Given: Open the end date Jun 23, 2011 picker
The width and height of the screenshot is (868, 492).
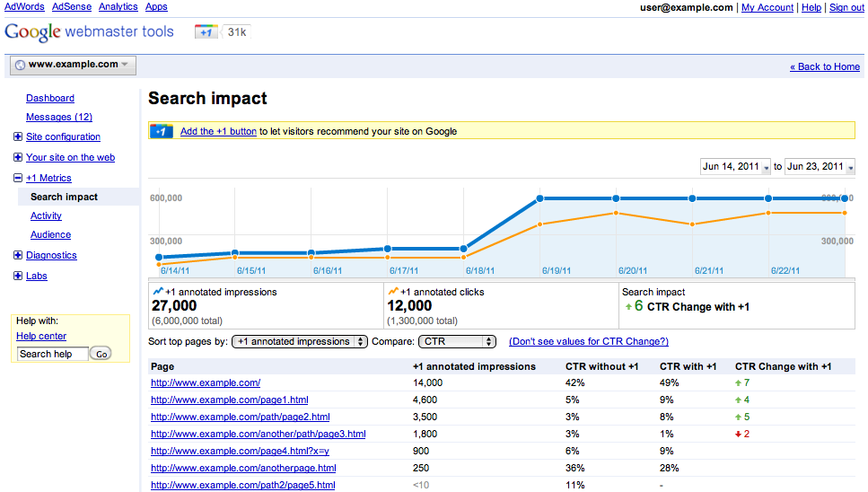Looking at the screenshot, I should pos(820,167).
